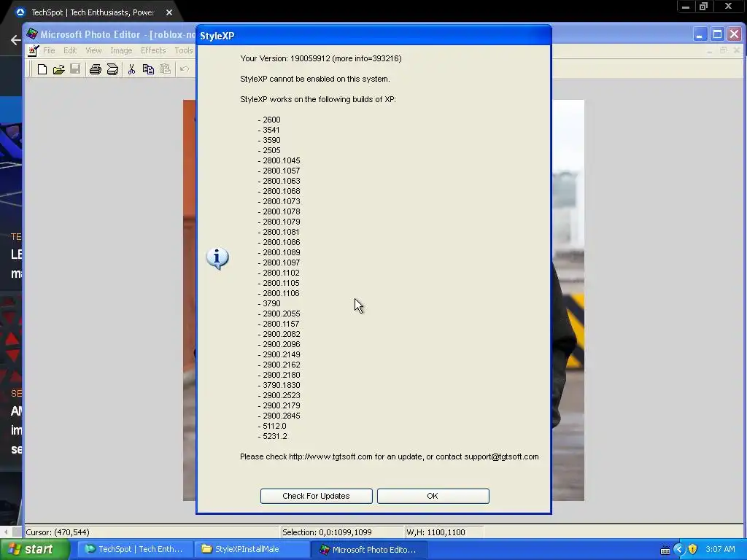Click the Paste clipboard icon in toolbar

pos(165,69)
